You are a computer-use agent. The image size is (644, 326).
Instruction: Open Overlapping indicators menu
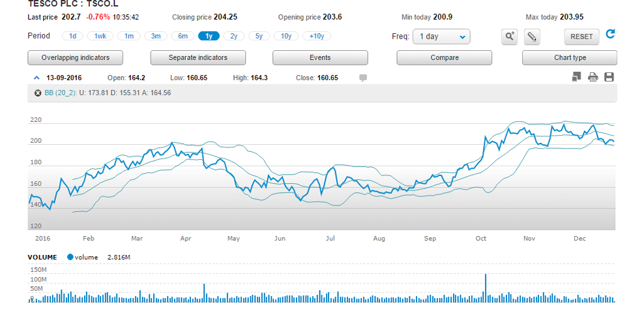click(x=75, y=58)
